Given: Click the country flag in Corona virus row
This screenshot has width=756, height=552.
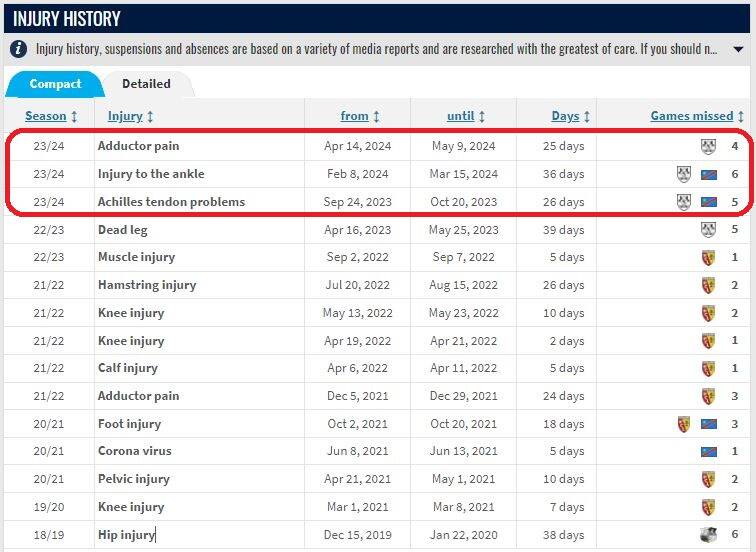Looking at the screenshot, I should tap(709, 452).
